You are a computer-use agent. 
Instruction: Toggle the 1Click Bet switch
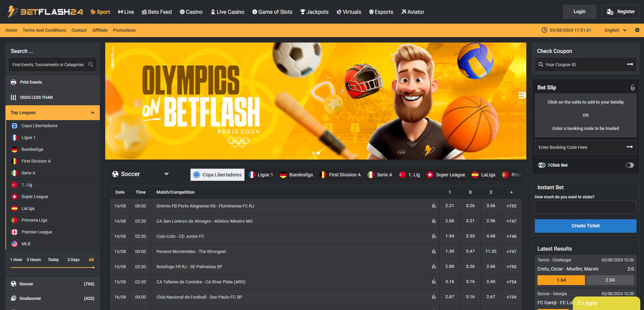630,165
